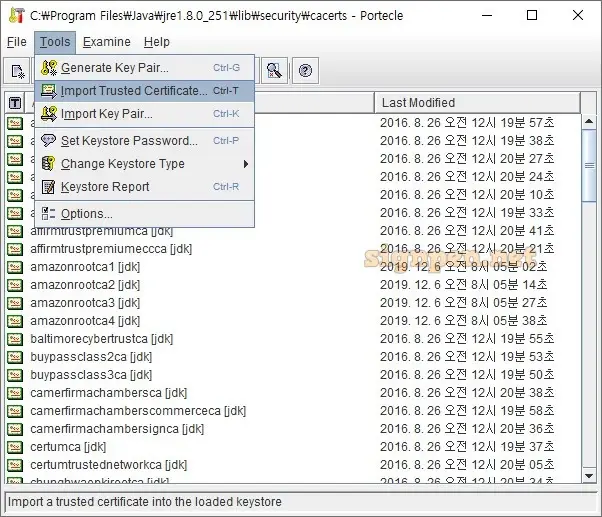Choose Keystore Report menu entry
The height and width of the screenshot is (517, 602).
144,187
